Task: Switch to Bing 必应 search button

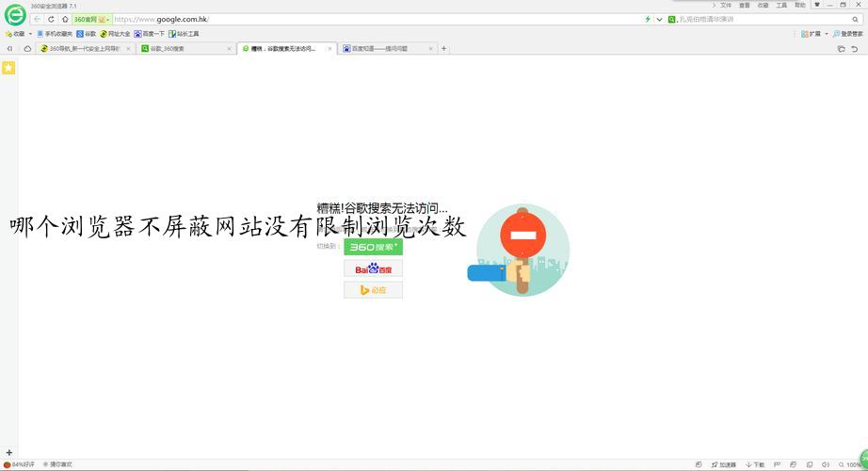Action: tap(373, 290)
